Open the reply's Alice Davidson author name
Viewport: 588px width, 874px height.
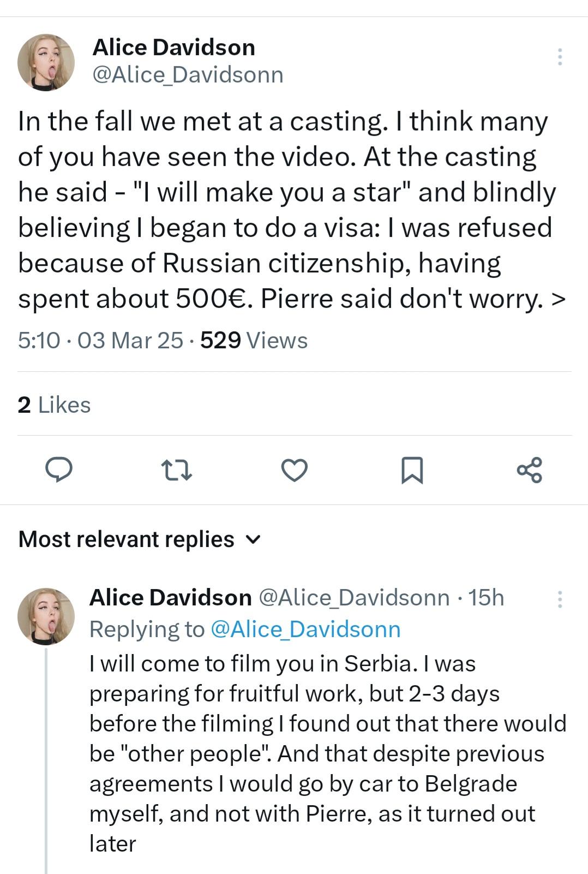(170, 598)
